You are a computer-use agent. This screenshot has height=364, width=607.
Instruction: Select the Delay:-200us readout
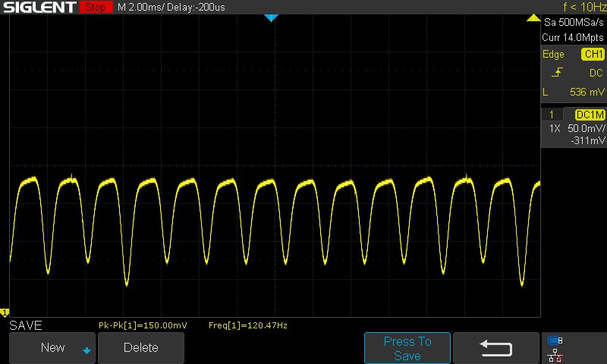tap(196, 8)
